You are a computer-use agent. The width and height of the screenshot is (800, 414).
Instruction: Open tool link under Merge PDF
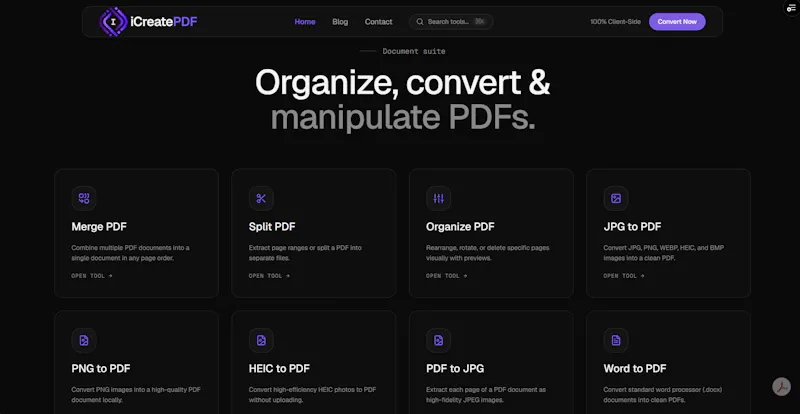[x=92, y=276]
